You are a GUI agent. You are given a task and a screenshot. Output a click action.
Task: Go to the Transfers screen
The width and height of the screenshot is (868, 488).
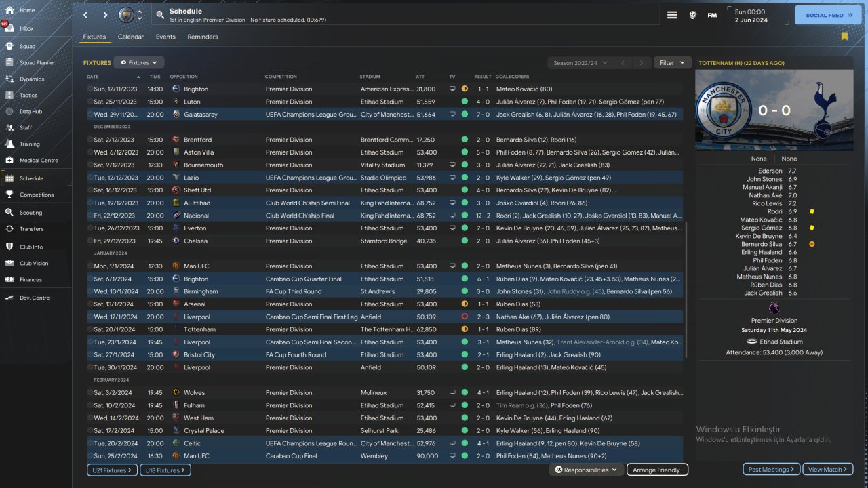31,229
